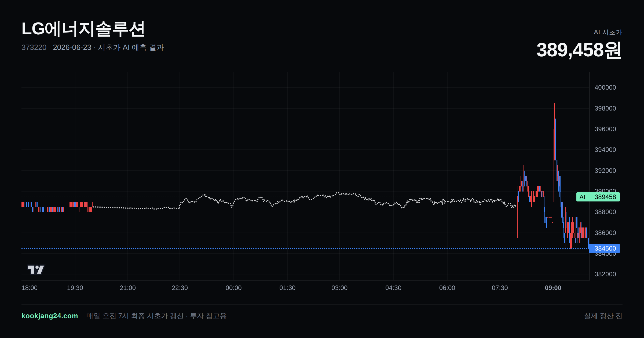Viewport: 644px width, 338px height.
Task: Click the 396000 price axis label
Action: [x=605, y=129]
